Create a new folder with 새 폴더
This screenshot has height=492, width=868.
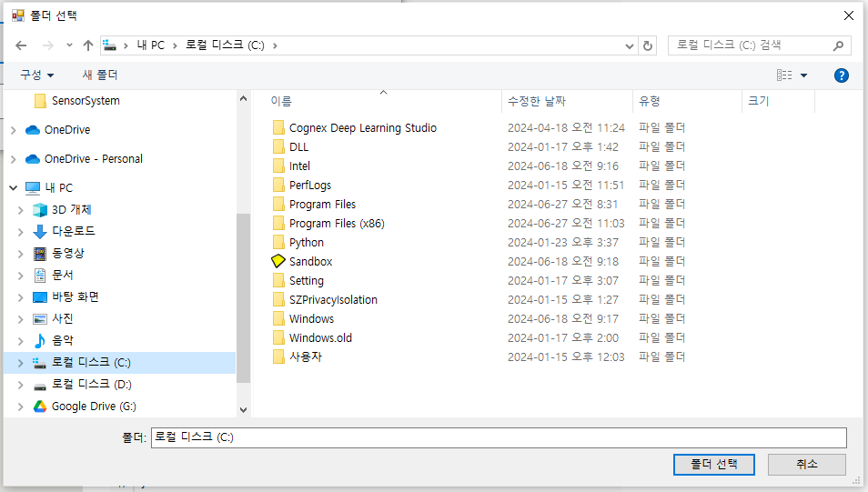[100, 75]
